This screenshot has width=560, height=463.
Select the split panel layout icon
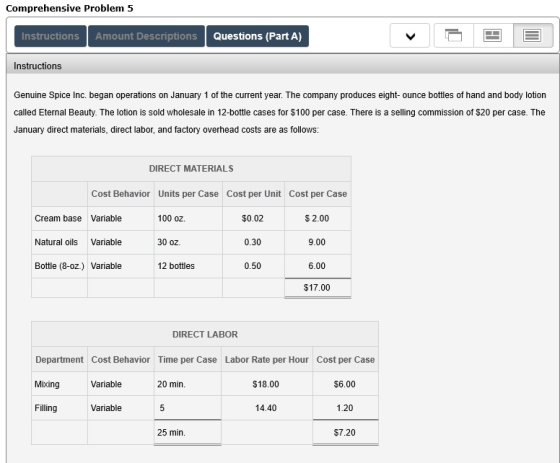click(493, 36)
